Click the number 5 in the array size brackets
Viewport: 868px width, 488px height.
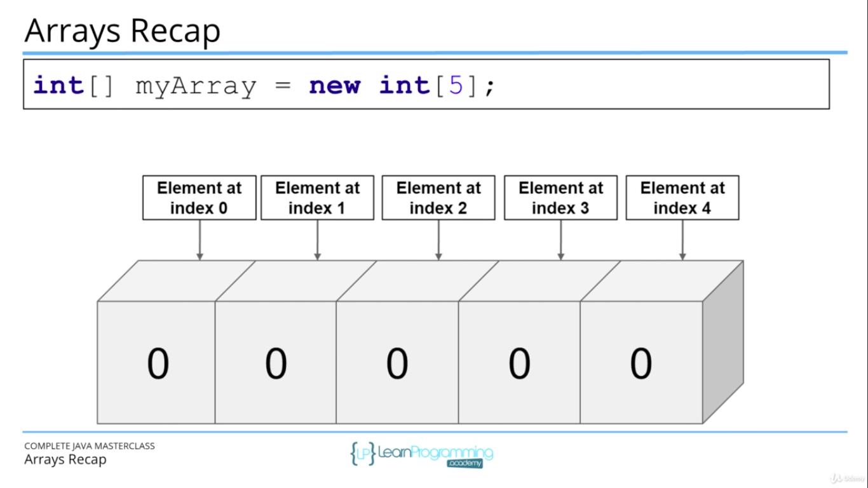coord(456,85)
